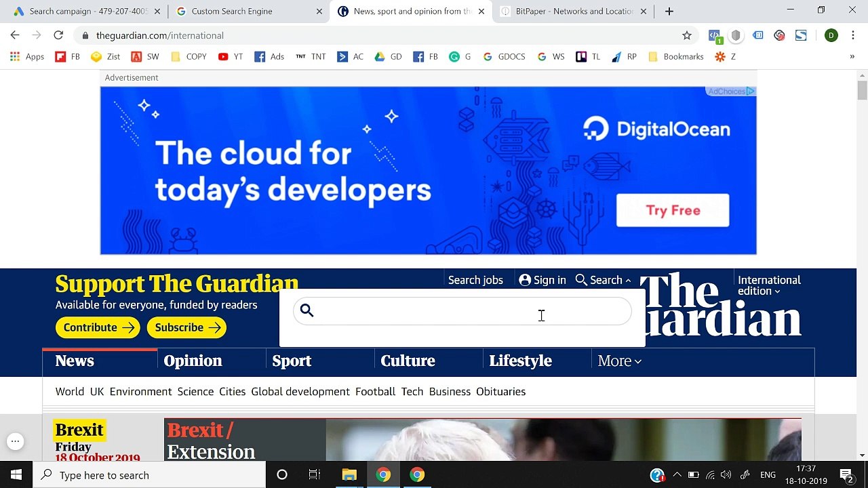Open the Z bookmark with orange icon
This screenshot has height=488, width=868.
point(725,57)
